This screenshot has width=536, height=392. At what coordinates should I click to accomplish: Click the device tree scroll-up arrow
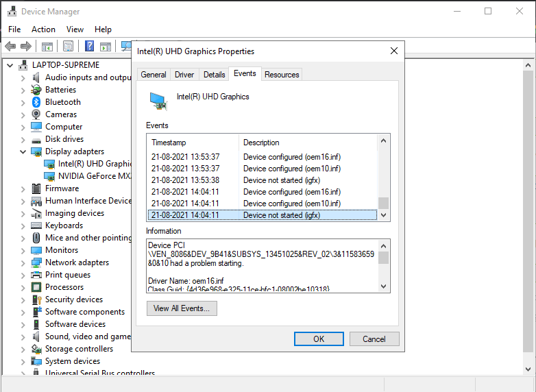pos(528,65)
